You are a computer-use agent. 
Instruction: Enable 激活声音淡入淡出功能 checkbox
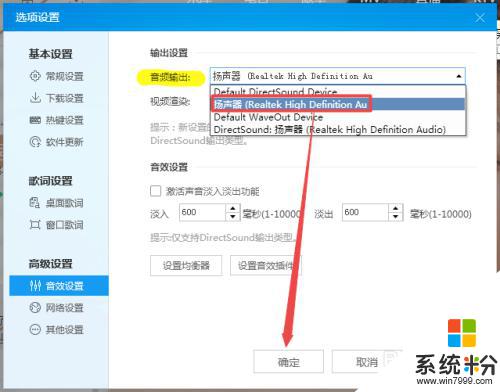click(x=156, y=191)
